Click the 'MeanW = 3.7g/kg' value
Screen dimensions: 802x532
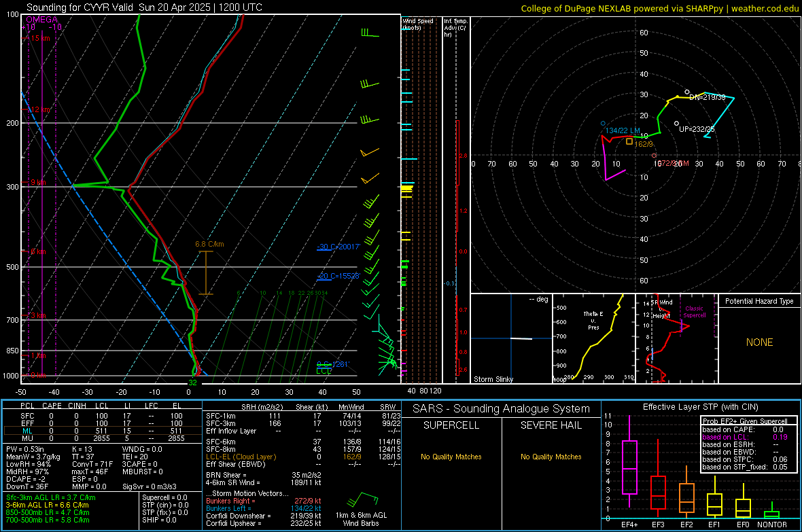(x=33, y=457)
